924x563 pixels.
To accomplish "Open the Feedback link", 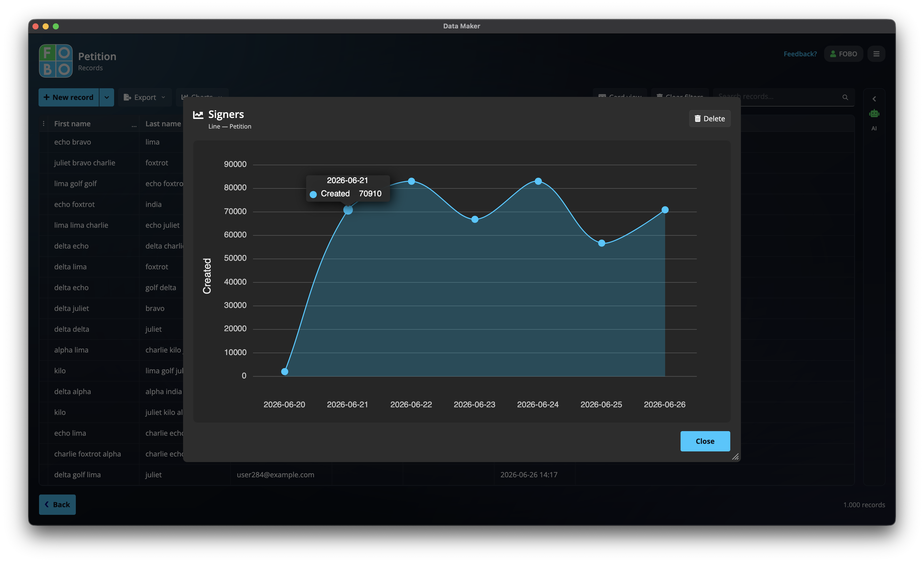I will point(800,54).
